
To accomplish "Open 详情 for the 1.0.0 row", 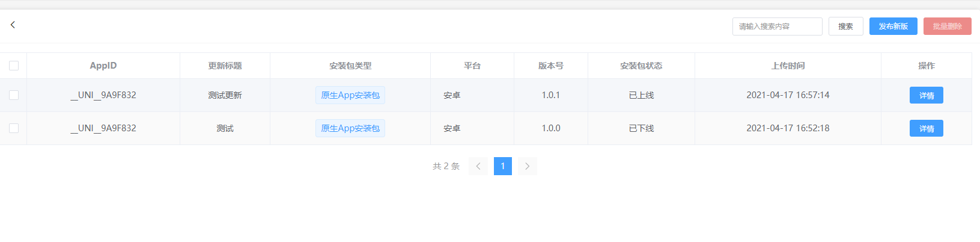I will click(926, 128).
